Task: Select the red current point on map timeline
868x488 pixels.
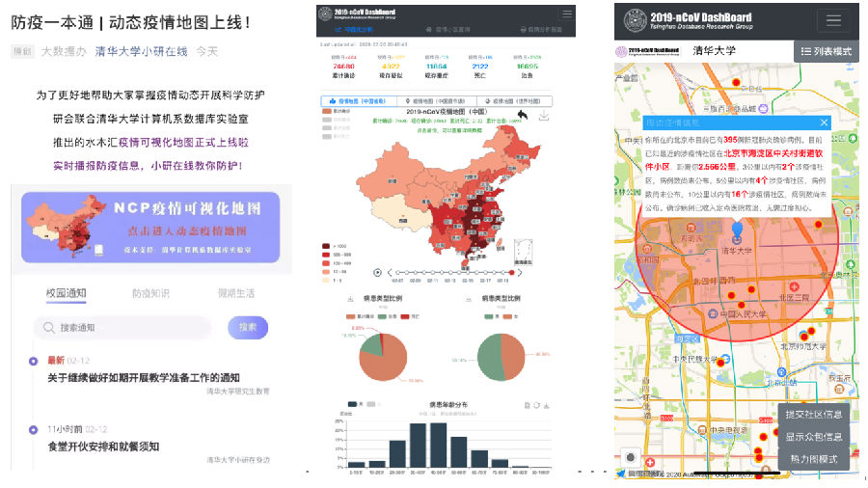Action: click(x=511, y=272)
